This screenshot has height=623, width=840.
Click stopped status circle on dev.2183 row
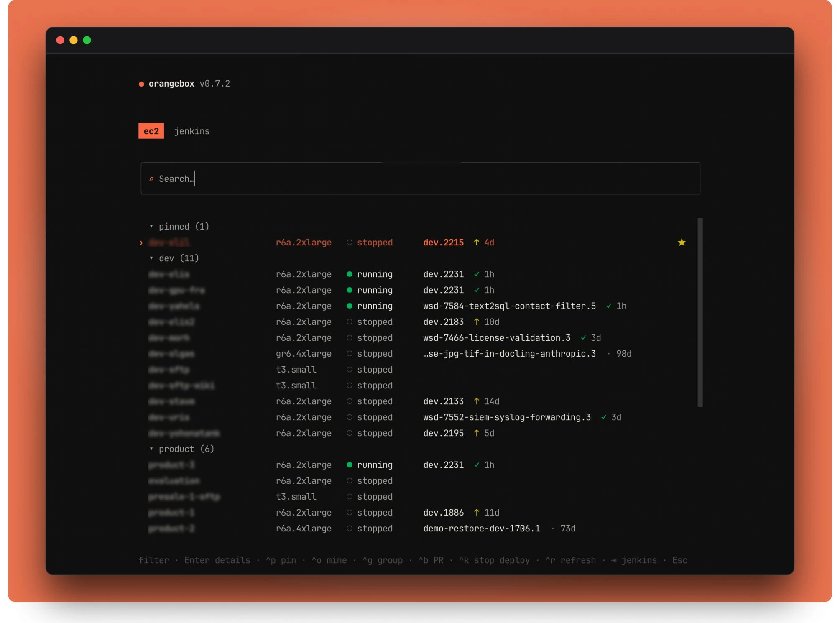pyautogui.click(x=350, y=322)
